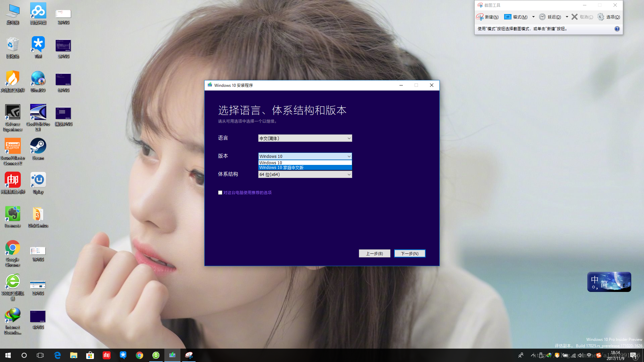Click the 上一步 Back button
The width and height of the screenshot is (644, 362).
[374, 253]
